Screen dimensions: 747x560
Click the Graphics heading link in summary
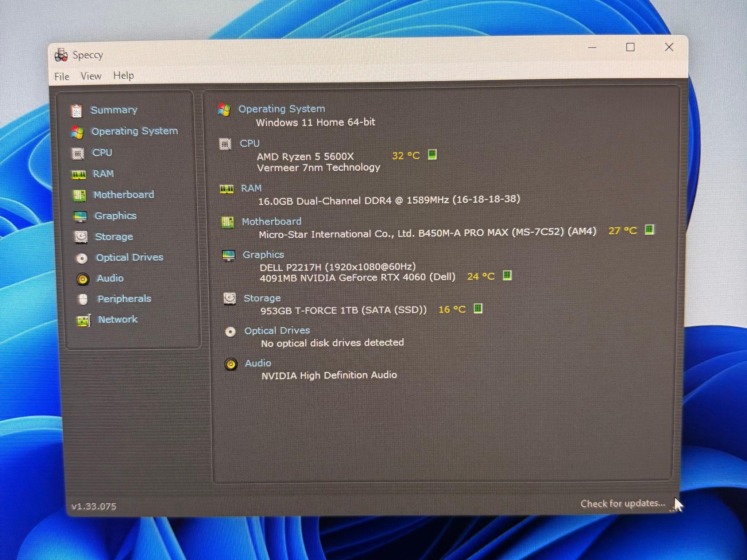point(263,255)
